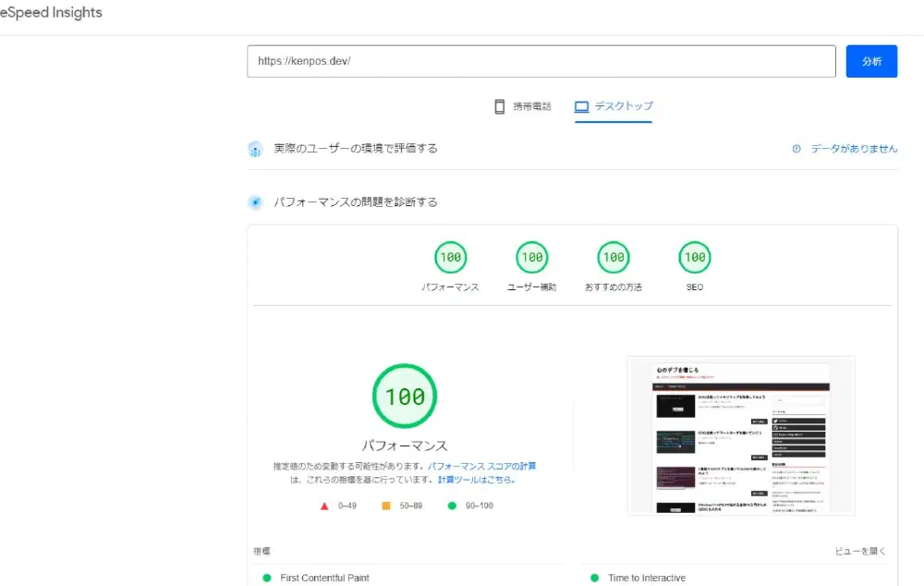Click the red triangle 0–49 legend icon
This screenshot has height=586, width=924.
(x=324, y=506)
